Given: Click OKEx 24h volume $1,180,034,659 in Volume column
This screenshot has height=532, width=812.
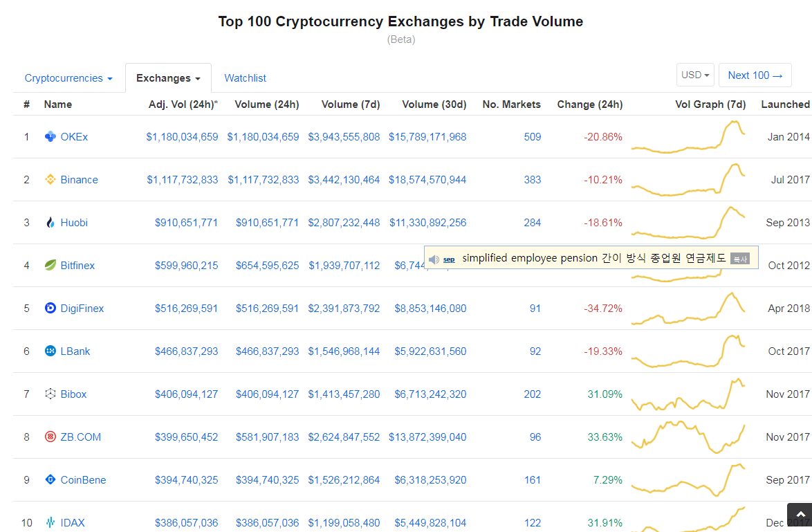Looking at the screenshot, I should 263,137.
